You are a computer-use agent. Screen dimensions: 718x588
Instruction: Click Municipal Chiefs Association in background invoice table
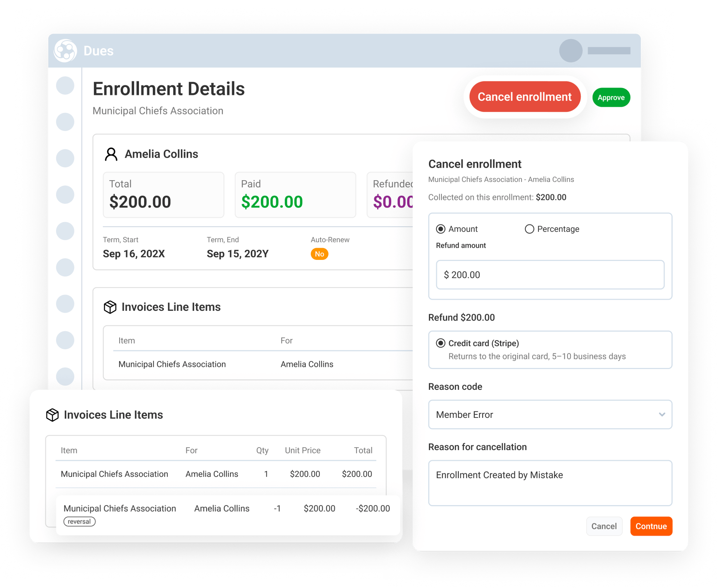click(172, 364)
